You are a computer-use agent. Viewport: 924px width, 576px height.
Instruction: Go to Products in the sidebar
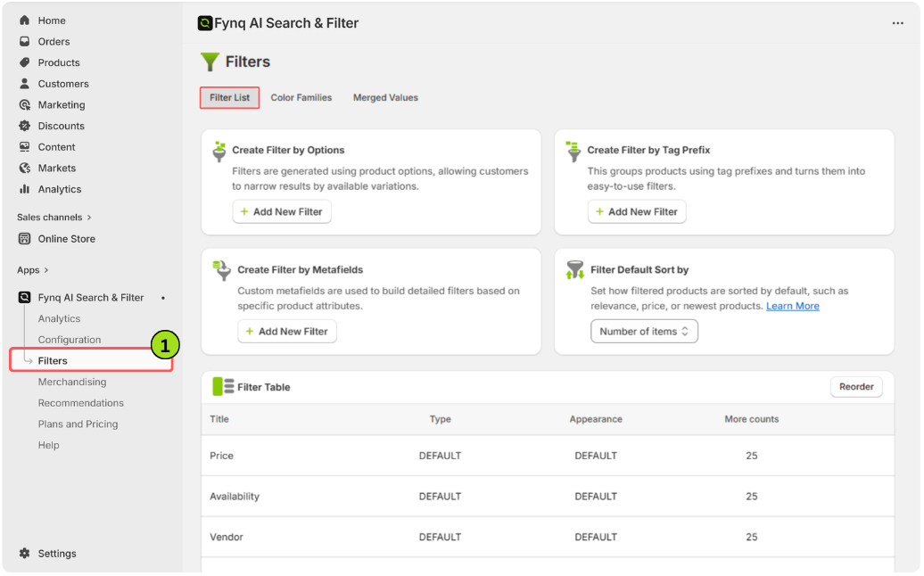point(59,62)
